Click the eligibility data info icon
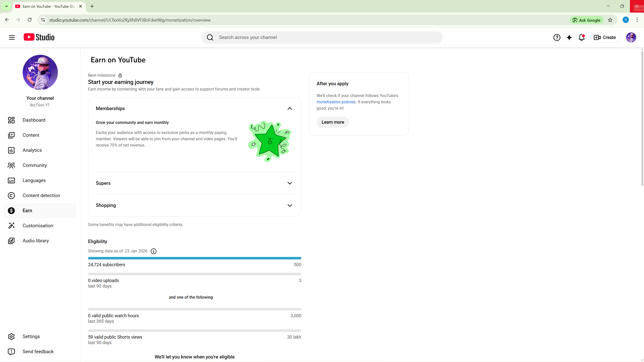The height and width of the screenshot is (362, 644). click(153, 251)
